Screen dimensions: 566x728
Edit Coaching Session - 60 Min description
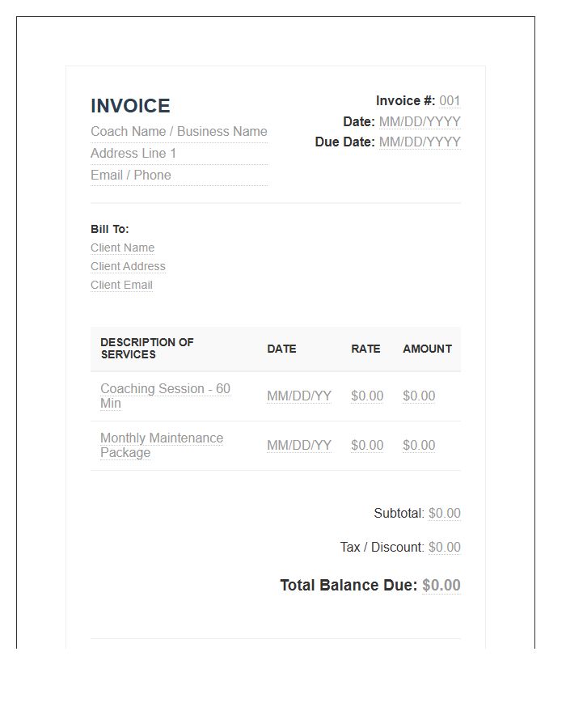coord(165,396)
